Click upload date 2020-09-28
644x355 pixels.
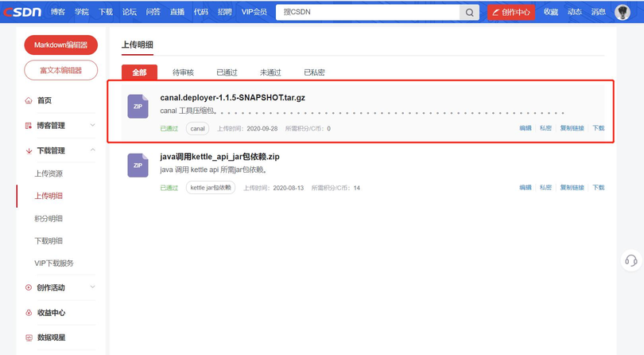pyautogui.click(x=262, y=129)
